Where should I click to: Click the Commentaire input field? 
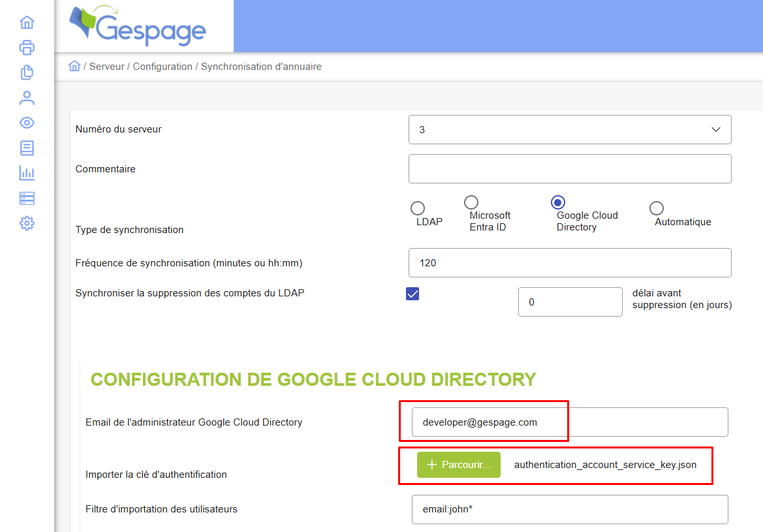[570, 169]
